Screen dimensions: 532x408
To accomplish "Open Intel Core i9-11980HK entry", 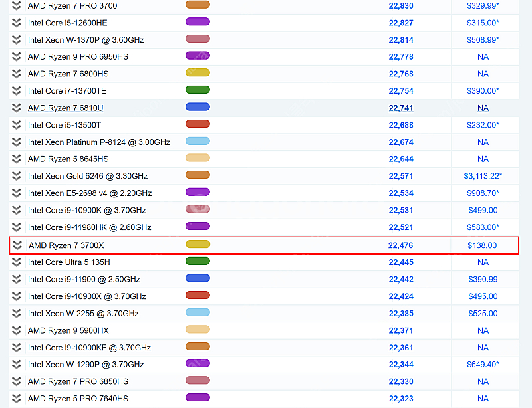I will tap(90, 227).
